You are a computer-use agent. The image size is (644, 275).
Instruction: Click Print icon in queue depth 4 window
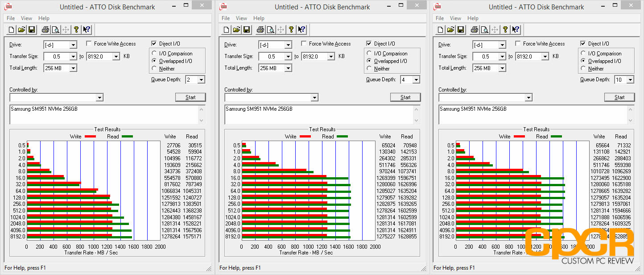tap(260, 30)
